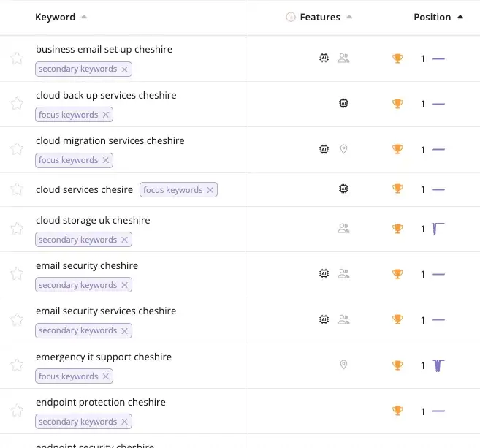
Task: Star the emergency it support cheshire row
Action: (17, 365)
